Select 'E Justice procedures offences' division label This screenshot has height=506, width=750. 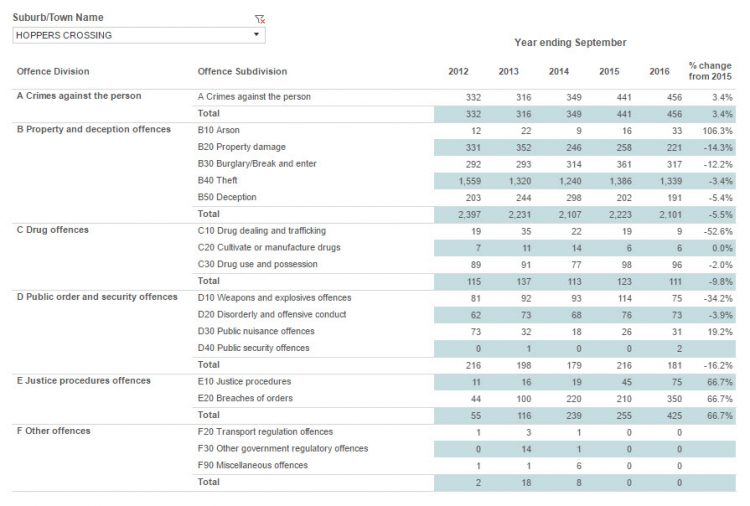(x=84, y=381)
